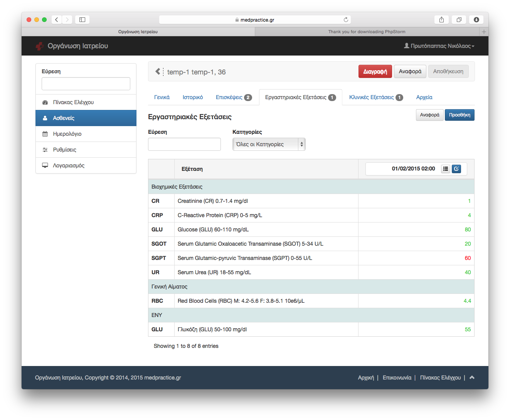Click the scroll-to-top arrow in footer
Image resolution: width=510 pixels, height=420 pixels.
(x=472, y=378)
